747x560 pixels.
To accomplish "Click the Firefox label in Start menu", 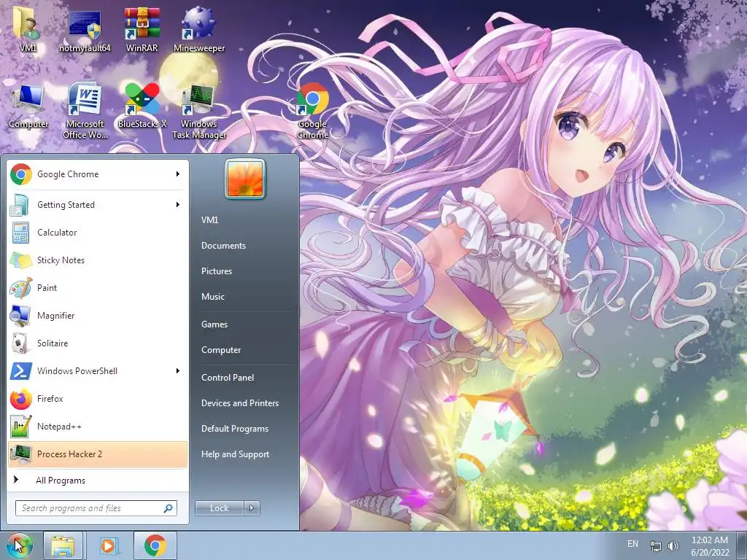I will pos(50,399).
